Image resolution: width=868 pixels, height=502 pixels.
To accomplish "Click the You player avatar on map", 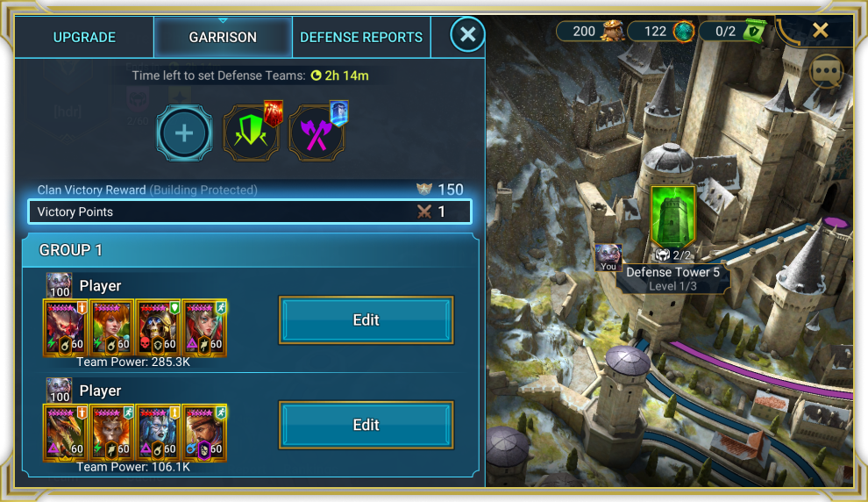I will point(608,258).
